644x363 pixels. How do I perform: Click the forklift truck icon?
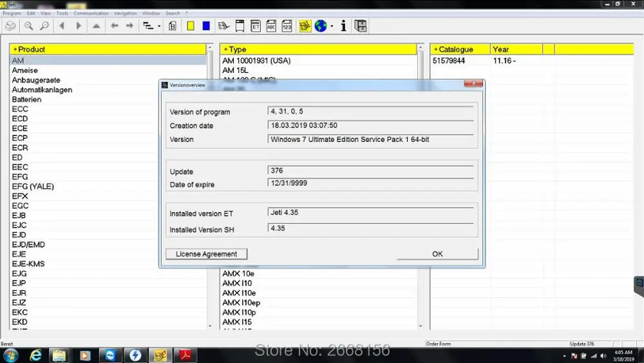pos(223,26)
